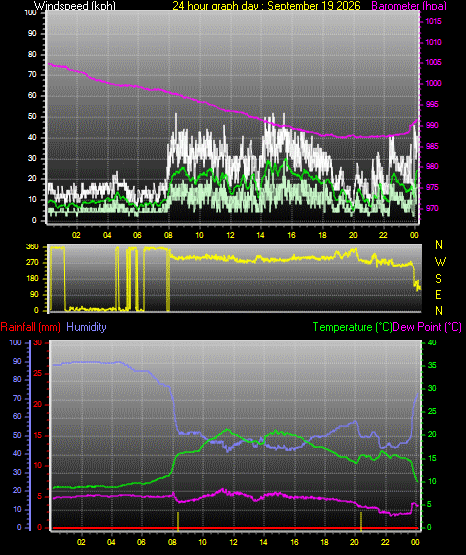Click the Barometer (hpa) axis title
This screenshot has height=555, width=466.
(409, 6)
